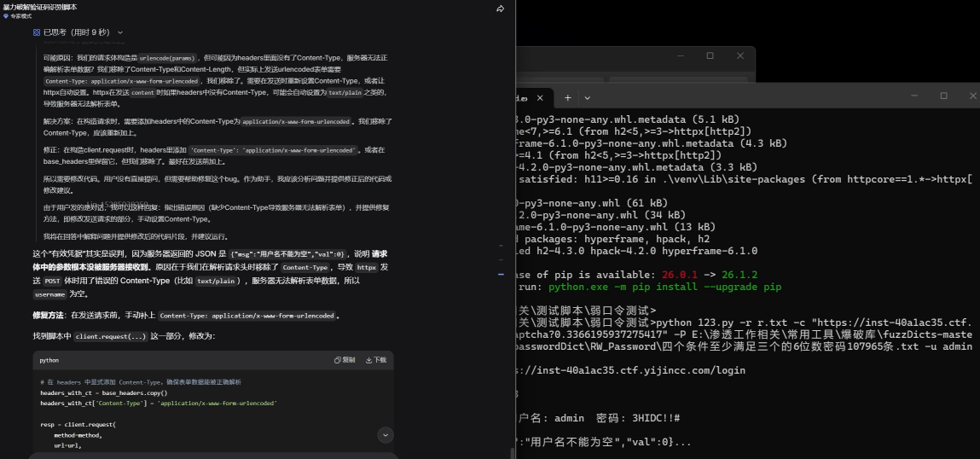
Task: Maximize the background window behind the terminal
Action: pyautogui.click(x=710, y=55)
